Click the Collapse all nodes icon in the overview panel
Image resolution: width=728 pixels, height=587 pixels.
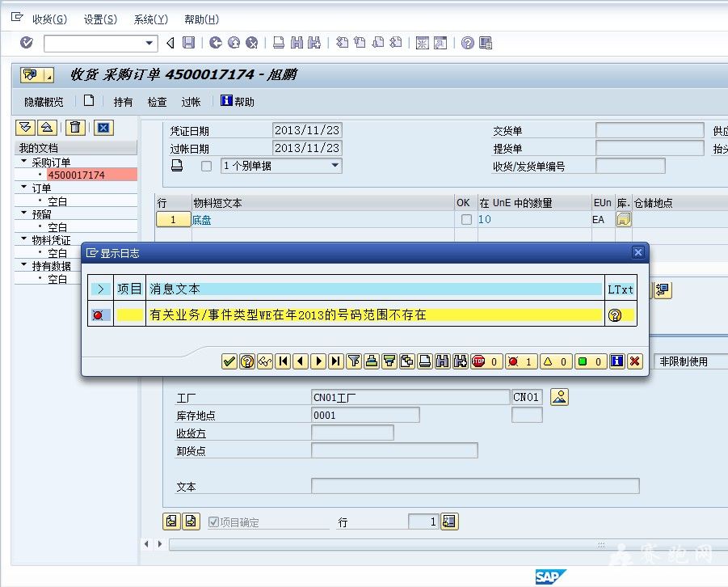click(x=47, y=128)
